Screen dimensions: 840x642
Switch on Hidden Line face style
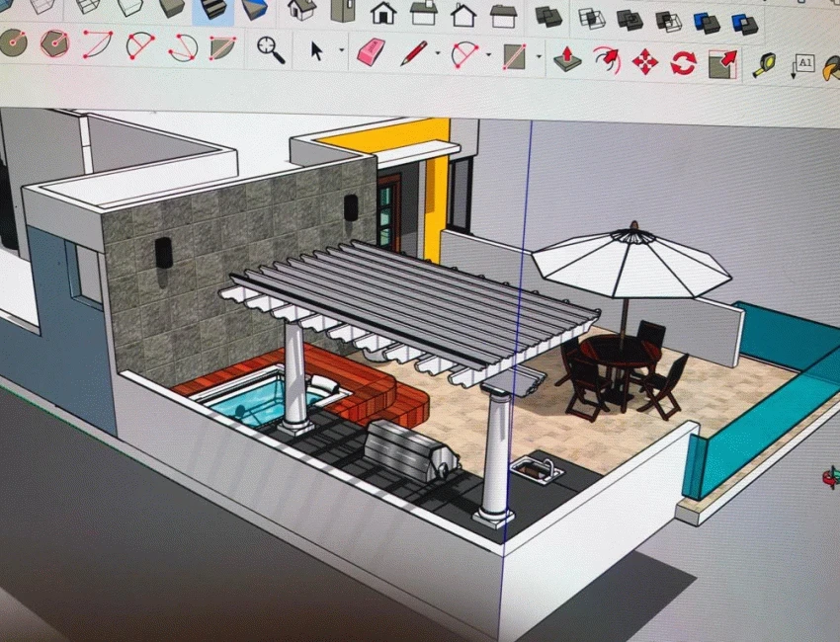(x=129, y=8)
